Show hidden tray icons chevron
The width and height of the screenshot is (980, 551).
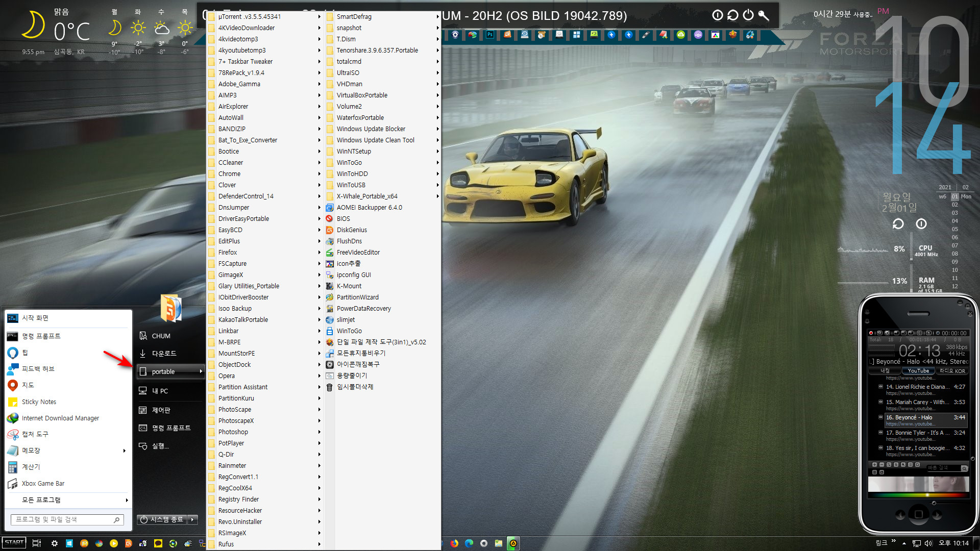pos(904,543)
